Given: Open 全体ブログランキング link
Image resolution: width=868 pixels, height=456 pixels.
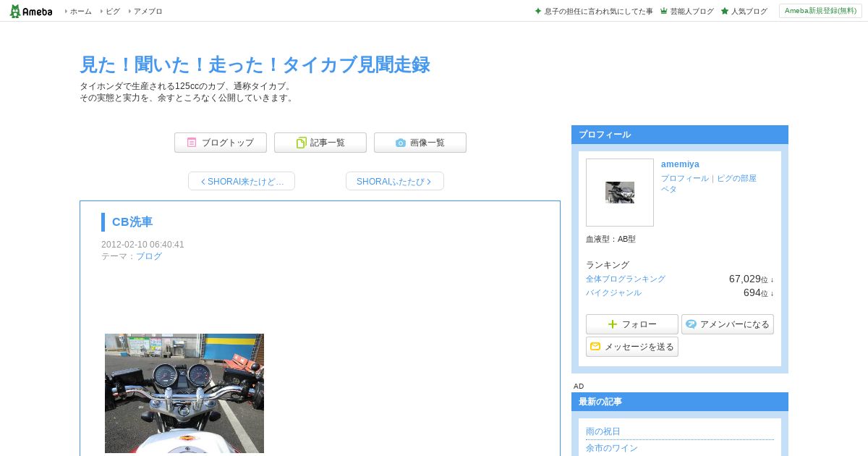Looking at the screenshot, I should click(626, 279).
